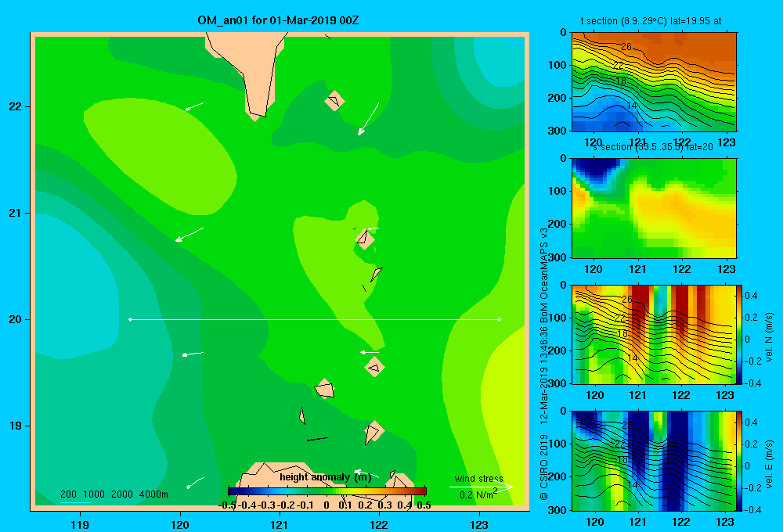The height and width of the screenshot is (532, 783).
Task: Open the northward velocity section plot
Action: [654, 334]
